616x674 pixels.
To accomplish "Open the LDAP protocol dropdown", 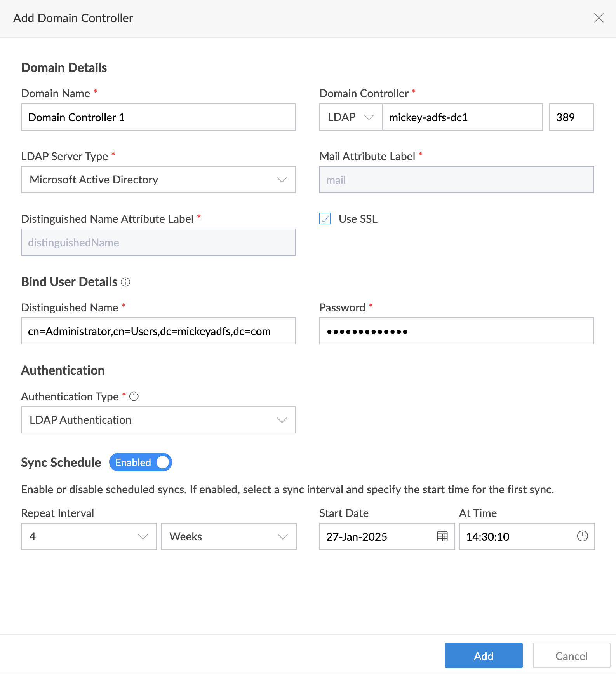I will point(351,117).
